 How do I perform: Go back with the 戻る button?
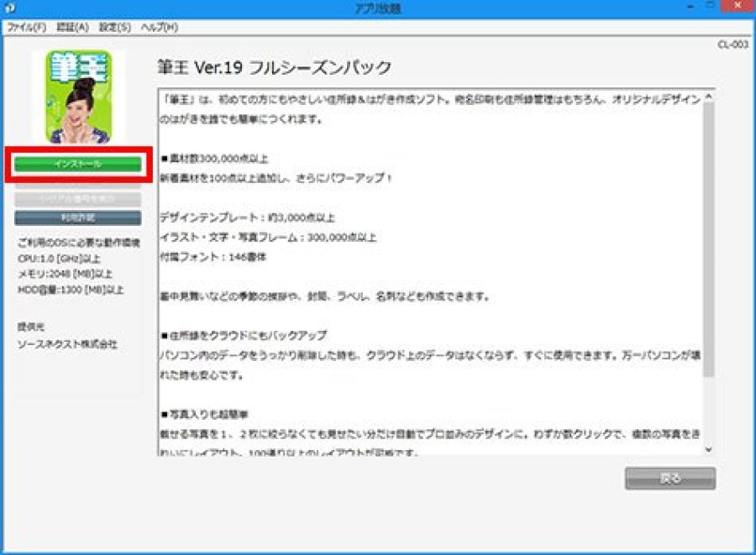670,479
